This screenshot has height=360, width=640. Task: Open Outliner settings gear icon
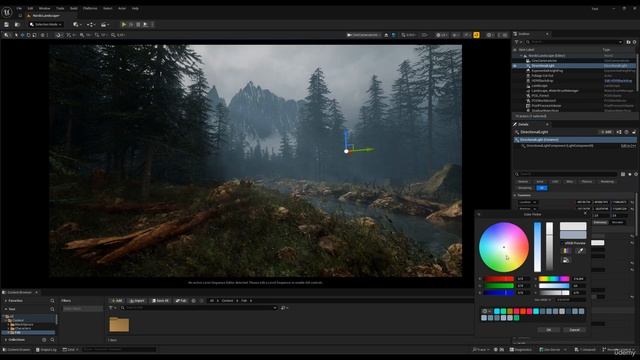[634, 42]
